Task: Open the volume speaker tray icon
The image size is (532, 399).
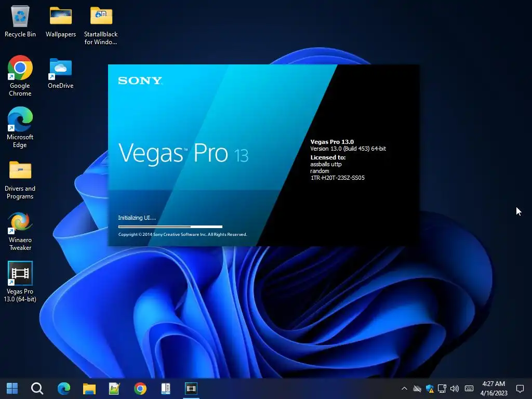Action: [x=454, y=389]
